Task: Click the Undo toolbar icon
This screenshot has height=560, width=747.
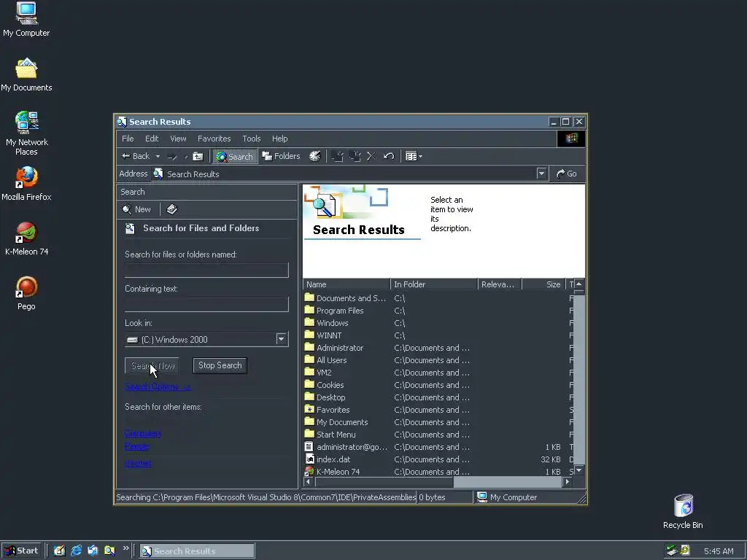Action: click(389, 156)
